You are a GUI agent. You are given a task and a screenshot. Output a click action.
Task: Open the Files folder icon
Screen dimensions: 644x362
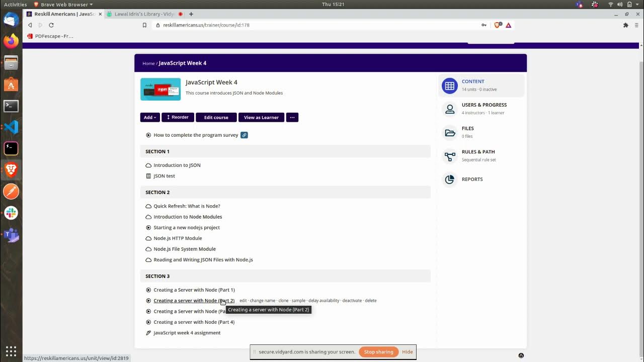click(x=449, y=133)
